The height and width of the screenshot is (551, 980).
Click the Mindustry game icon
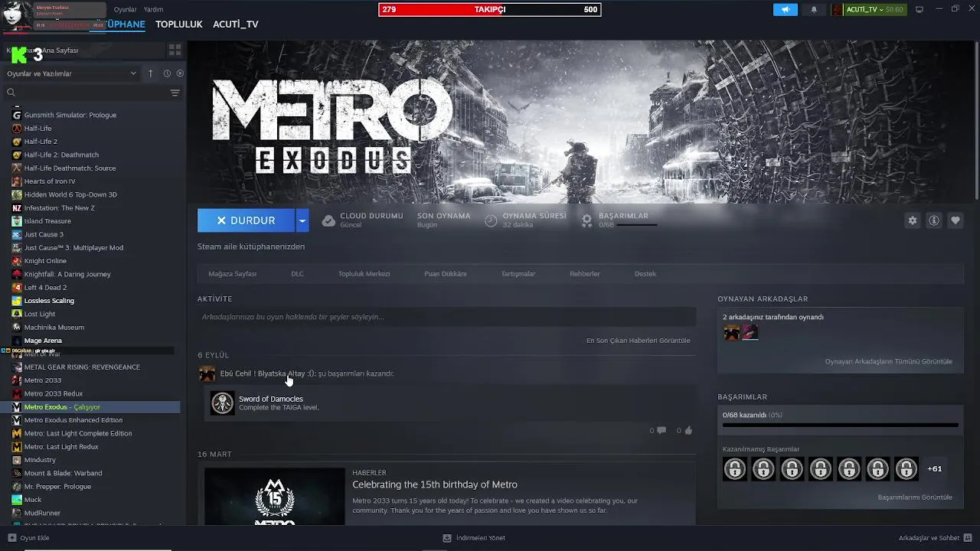pyautogui.click(x=17, y=460)
